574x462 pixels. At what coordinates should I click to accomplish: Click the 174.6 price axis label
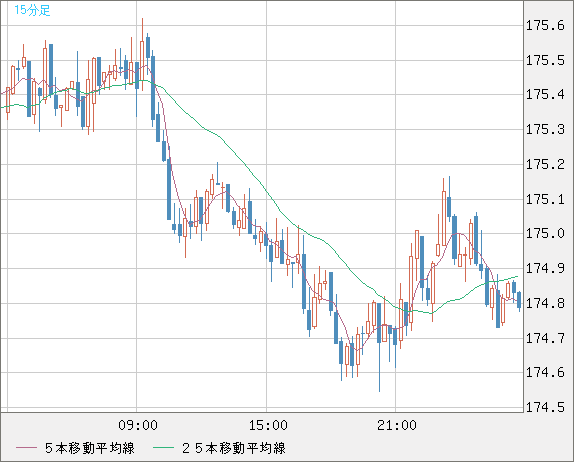(545, 373)
